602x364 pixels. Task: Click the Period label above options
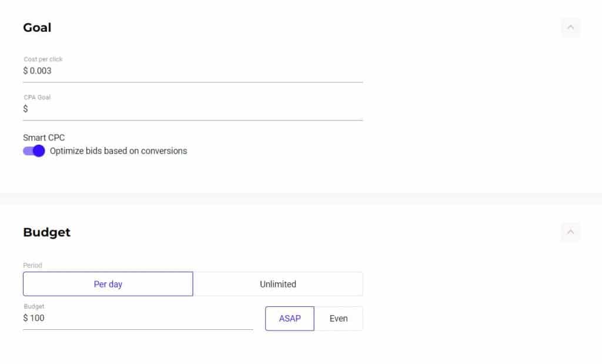(x=32, y=265)
